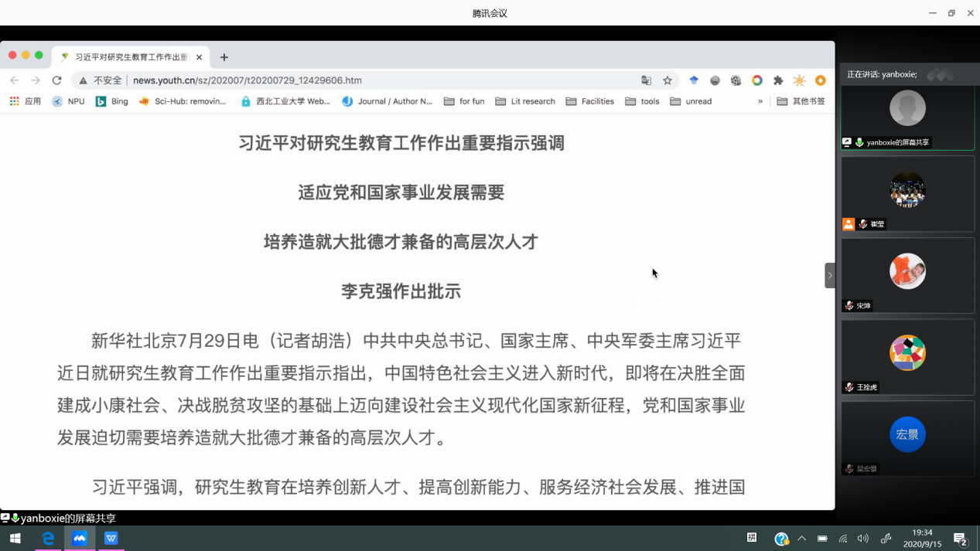Open the Bing bookmark
Viewport: 980px width, 551px height.
[x=111, y=101]
